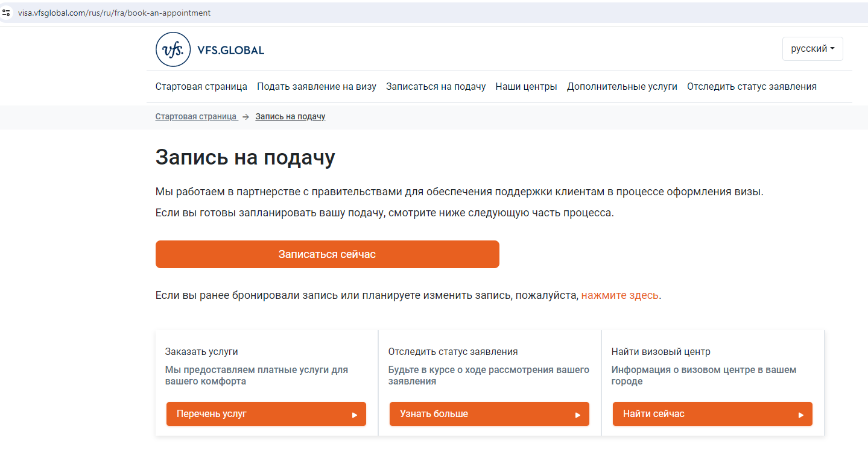Open the Наши центры menu item

(526, 86)
